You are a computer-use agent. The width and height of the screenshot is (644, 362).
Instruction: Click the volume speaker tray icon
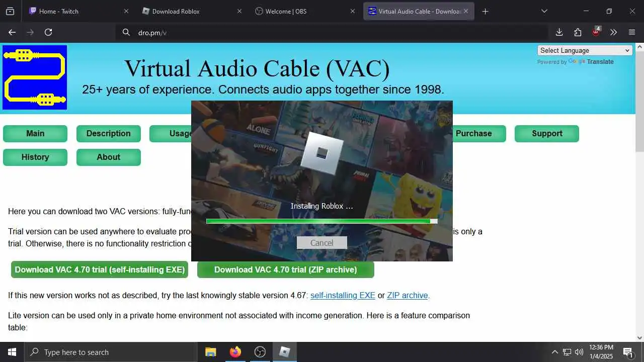coord(579,352)
